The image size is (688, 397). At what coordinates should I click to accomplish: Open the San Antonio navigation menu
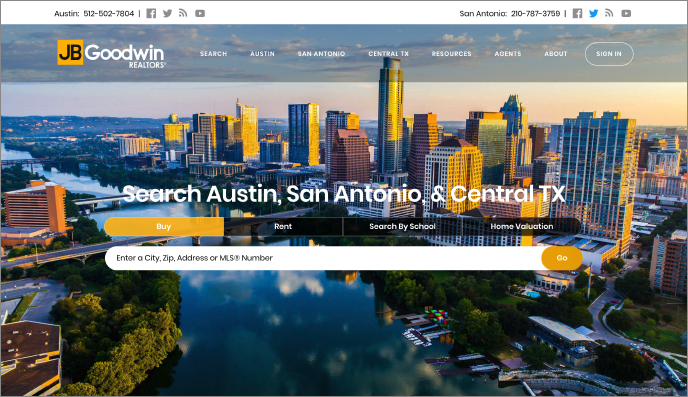pos(321,54)
